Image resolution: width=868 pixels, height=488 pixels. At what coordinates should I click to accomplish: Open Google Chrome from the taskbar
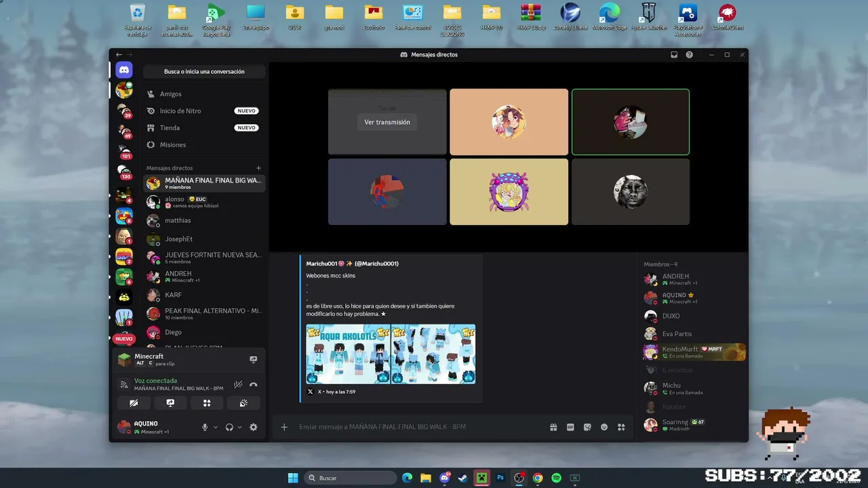538,478
